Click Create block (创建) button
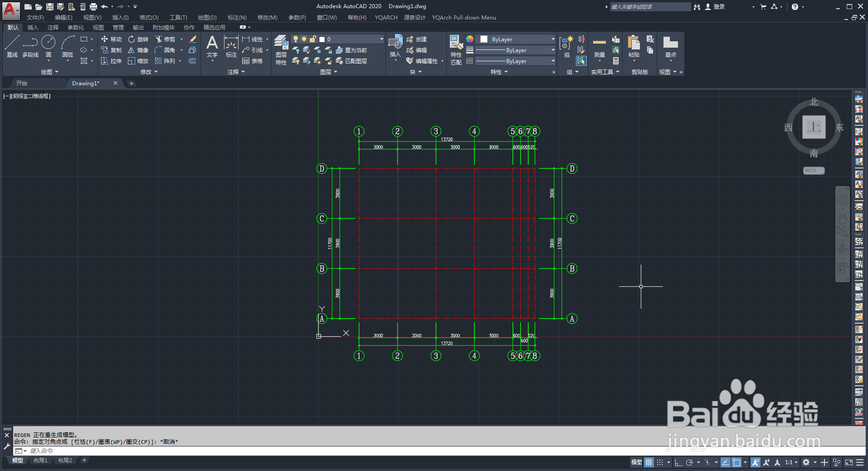 [x=417, y=39]
